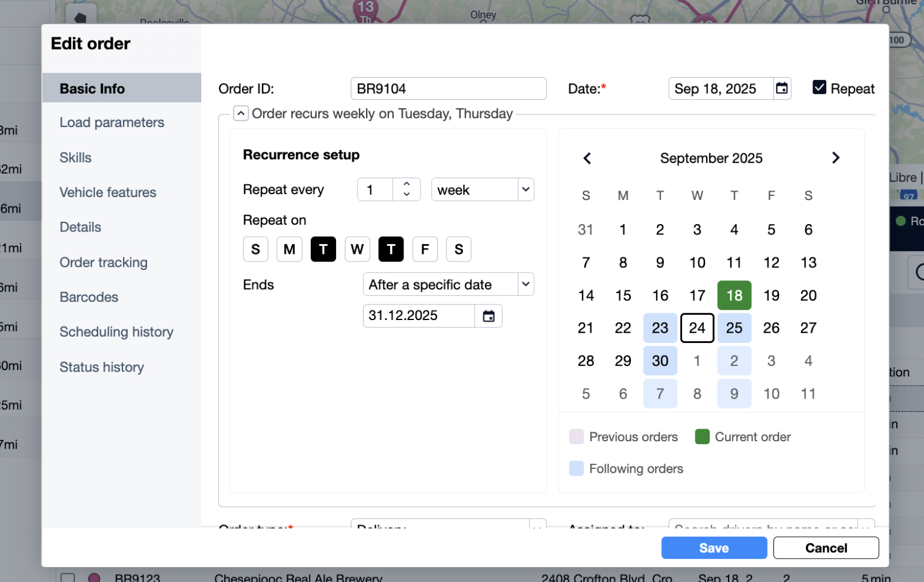924x582 pixels.
Task: Open the Load parameters tab
Action: tap(112, 122)
